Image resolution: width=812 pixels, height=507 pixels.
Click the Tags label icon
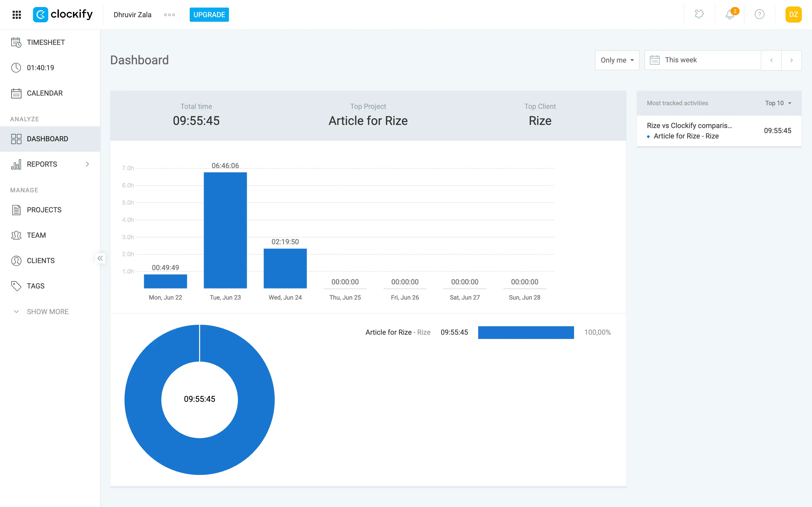[16, 286]
